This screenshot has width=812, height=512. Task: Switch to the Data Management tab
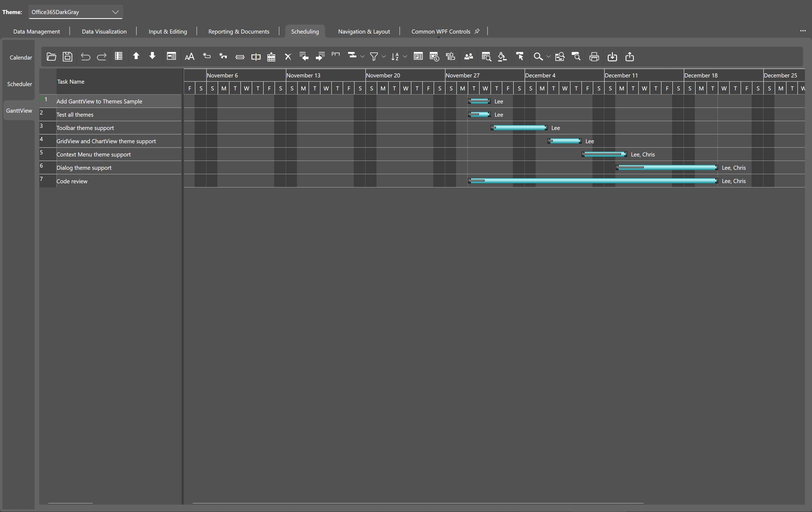pyautogui.click(x=37, y=31)
